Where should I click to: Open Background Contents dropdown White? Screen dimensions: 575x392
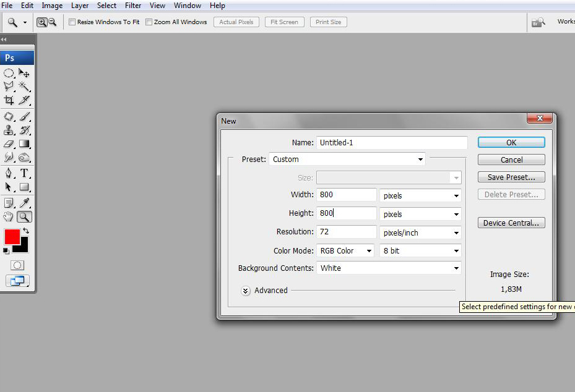(389, 268)
